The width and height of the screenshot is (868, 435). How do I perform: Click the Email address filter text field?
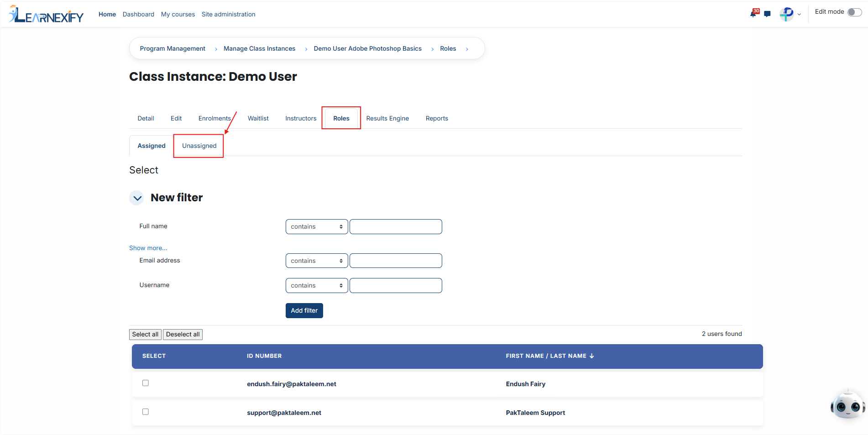click(x=396, y=261)
